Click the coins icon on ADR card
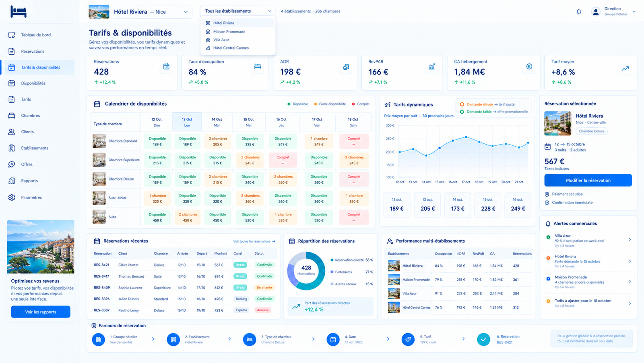Image resolution: width=644 pixels, height=363 pixels. [346, 67]
